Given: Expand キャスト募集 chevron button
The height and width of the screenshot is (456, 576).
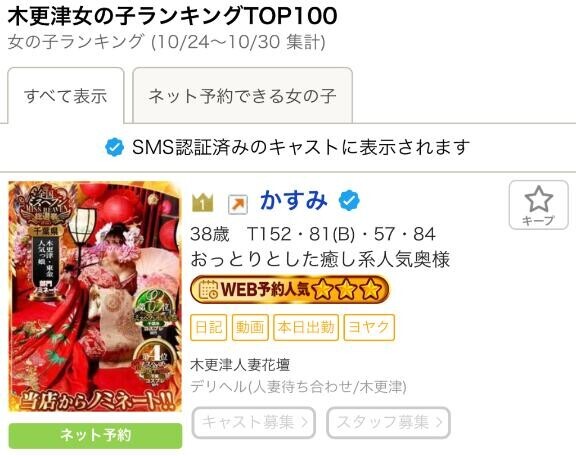Looking at the screenshot, I should 253,423.
